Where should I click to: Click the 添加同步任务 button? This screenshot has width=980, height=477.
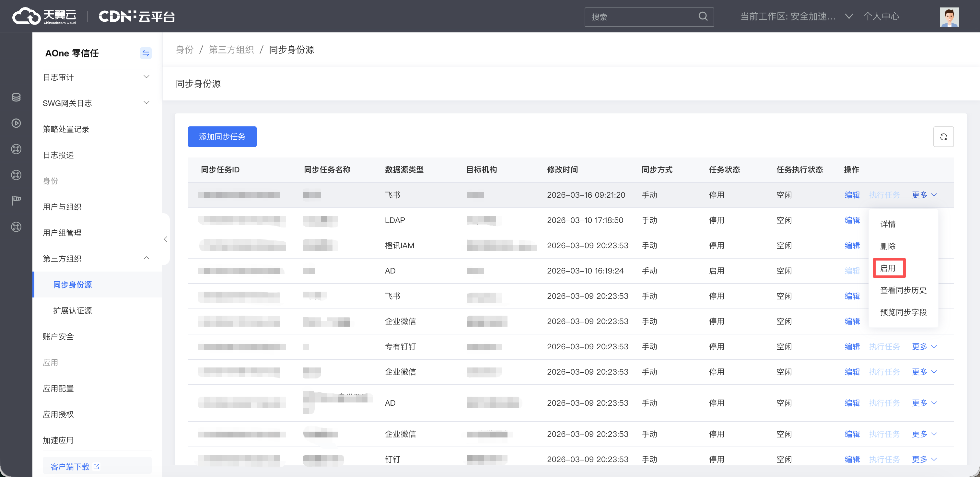pos(222,137)
